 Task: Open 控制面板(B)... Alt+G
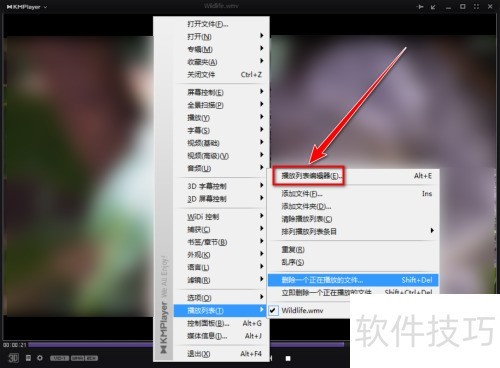pyautogui.click(x=220, y=323)
